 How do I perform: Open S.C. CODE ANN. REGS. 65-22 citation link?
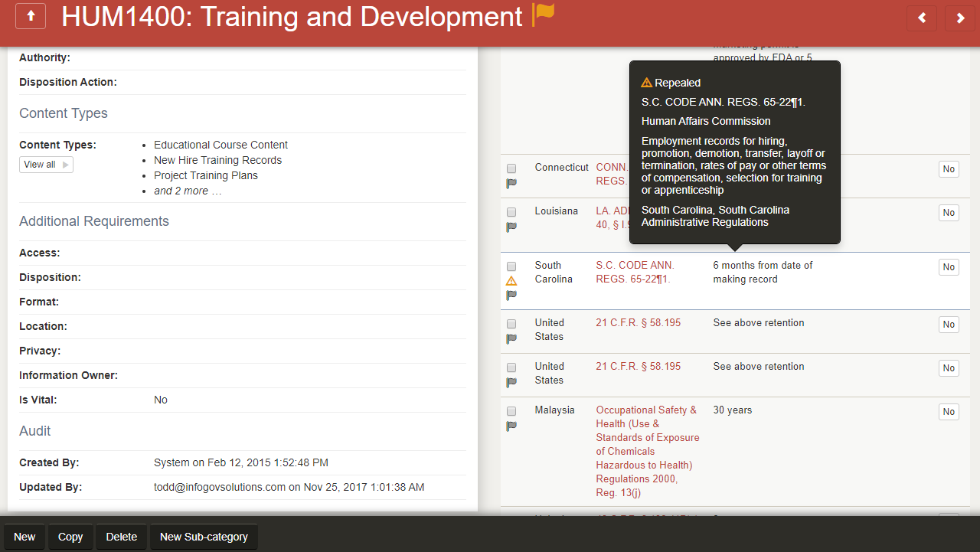[635, 272]
